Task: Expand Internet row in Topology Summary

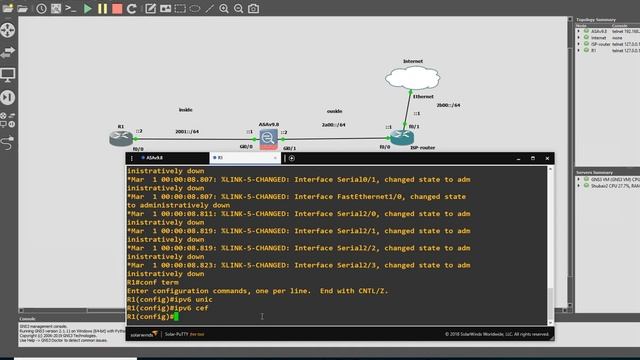Action: click(579, 38)
